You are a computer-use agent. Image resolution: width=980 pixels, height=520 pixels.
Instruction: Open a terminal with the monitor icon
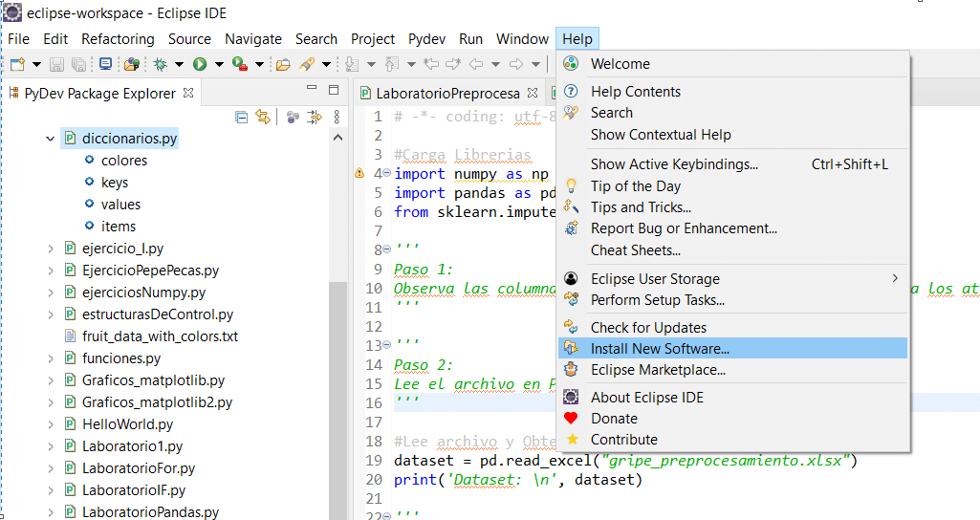(105, 64)
